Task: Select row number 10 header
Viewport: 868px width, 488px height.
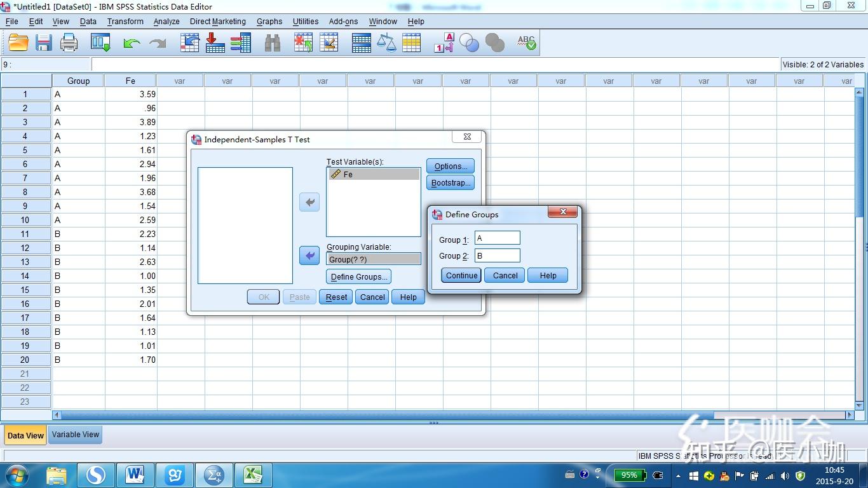Action: point(25,220)
